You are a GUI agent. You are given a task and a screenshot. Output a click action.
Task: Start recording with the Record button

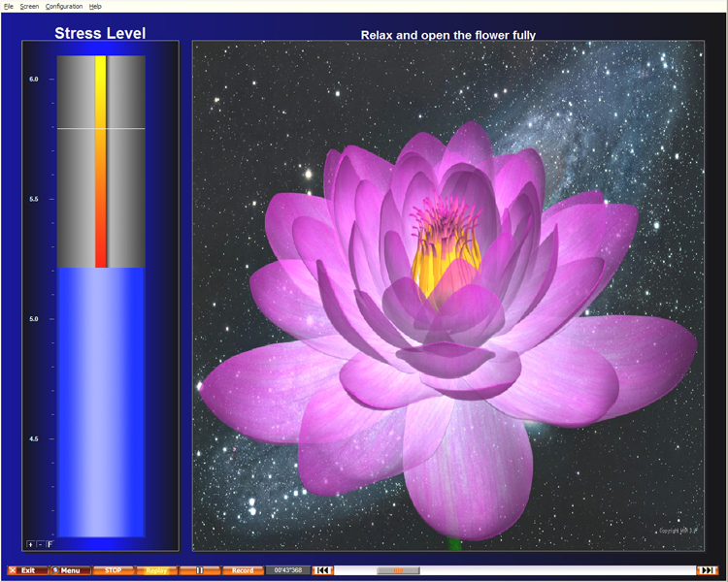click(243, 570)
